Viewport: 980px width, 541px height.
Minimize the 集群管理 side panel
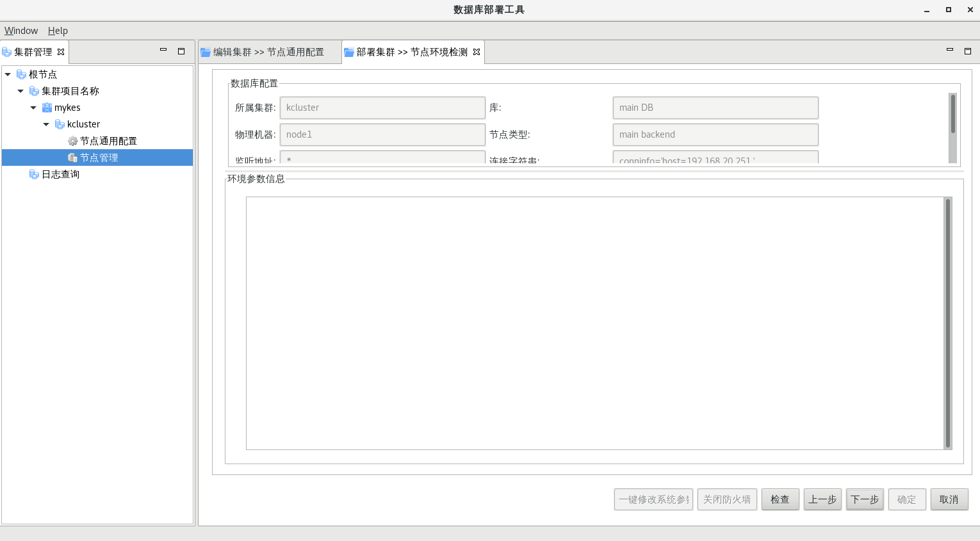(163, 51)
